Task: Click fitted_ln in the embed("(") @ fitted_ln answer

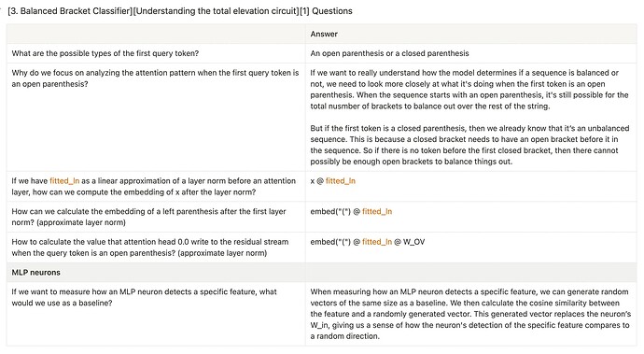Action: coord(377,211)
